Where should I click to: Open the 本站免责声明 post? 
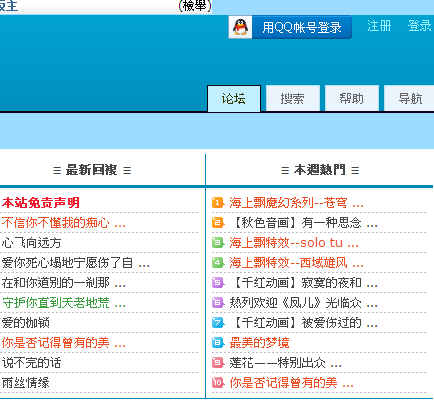click(41, 203)
